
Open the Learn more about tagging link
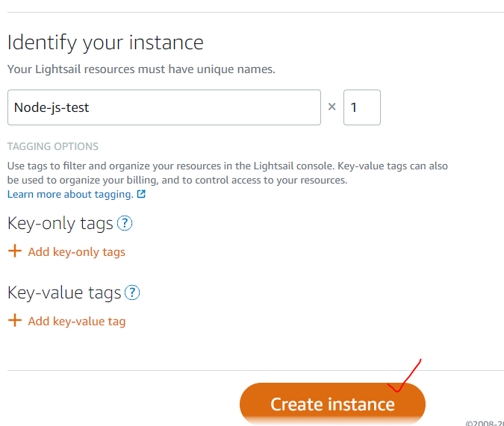point(70,194)
